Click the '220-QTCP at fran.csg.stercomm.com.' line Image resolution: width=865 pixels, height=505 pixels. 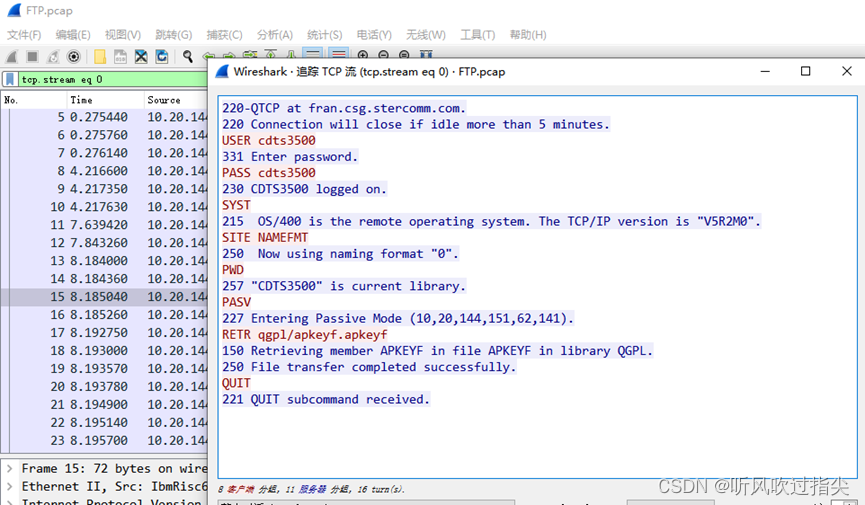[344, 108]
